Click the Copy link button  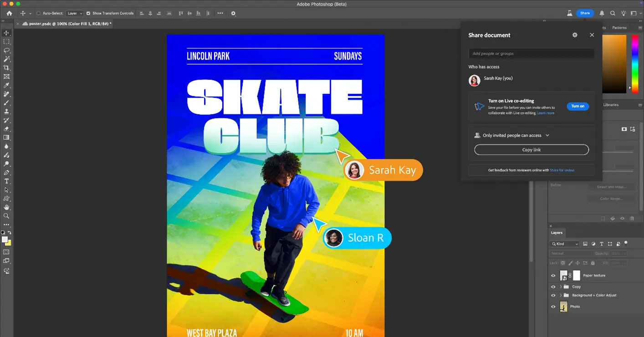pyautogui.click(x=531, y=150)
